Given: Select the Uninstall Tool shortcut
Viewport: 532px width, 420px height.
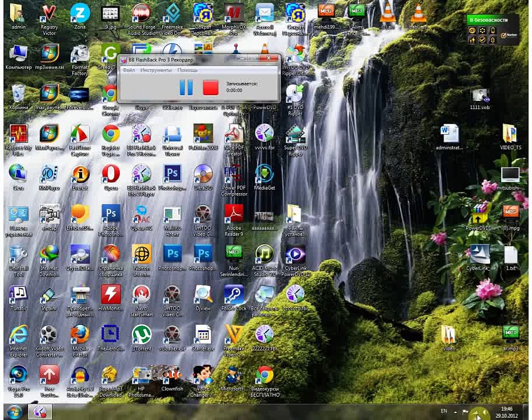Looking at the screenshot, I should point(18,261).
